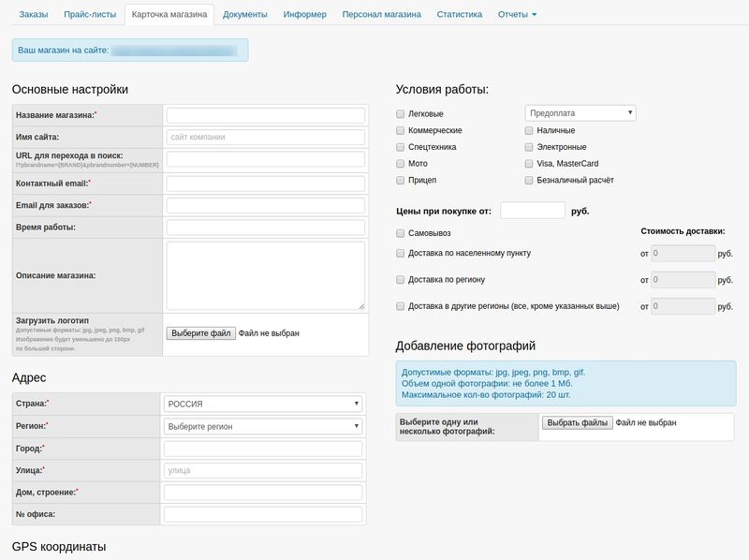This screenshot has width=749, height=560.
Task: Open the Документы tab
Action: click(x=244, y=15)
